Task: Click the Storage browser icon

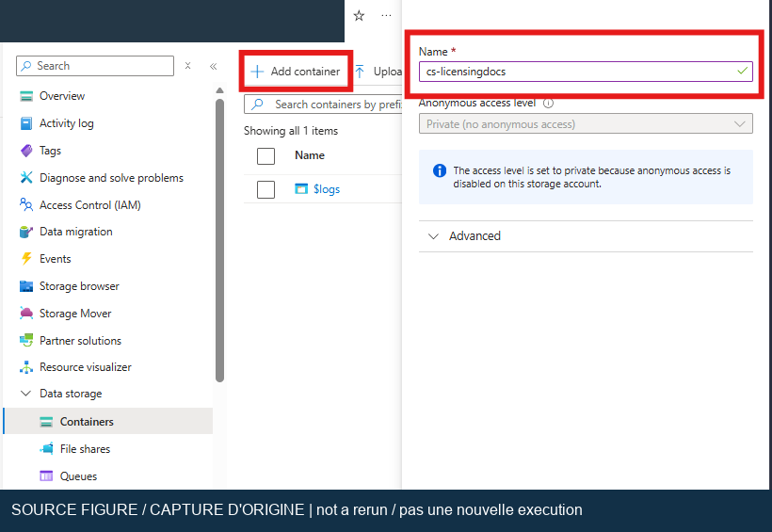Action: (x=26, y=286)
